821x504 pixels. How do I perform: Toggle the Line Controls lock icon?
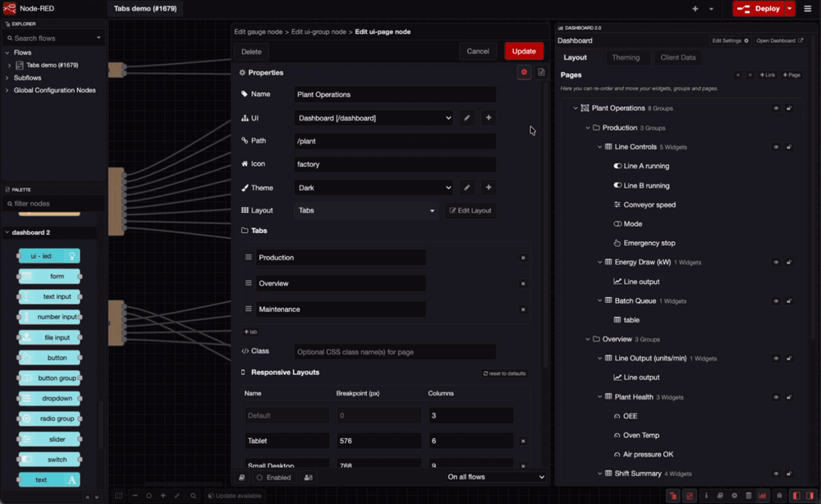(789, 147)
